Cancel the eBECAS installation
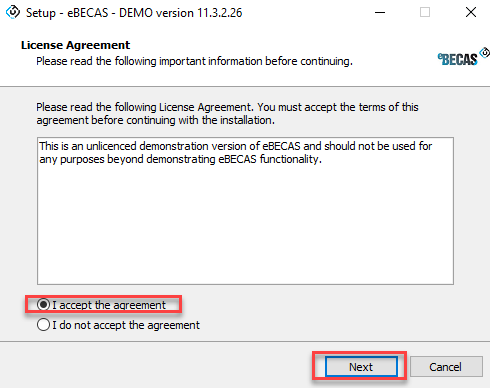490x388 pixels. [x=446, y=367]
